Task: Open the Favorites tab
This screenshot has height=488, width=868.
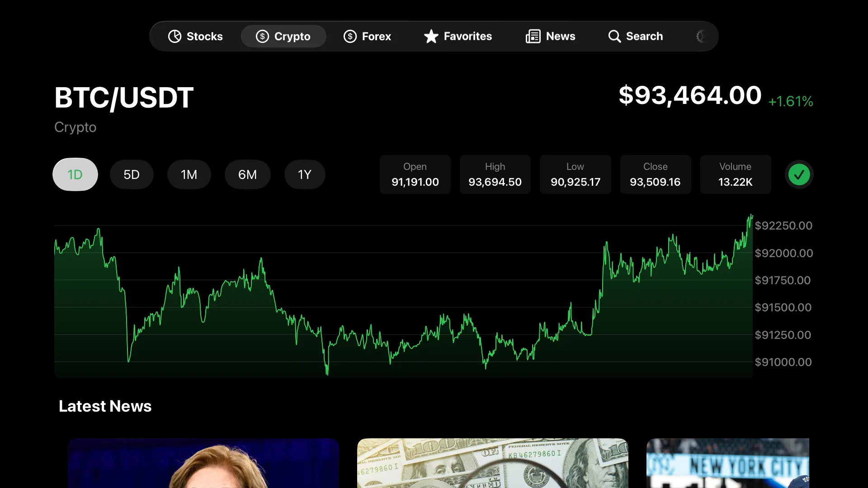Action: tap(458, 36)
